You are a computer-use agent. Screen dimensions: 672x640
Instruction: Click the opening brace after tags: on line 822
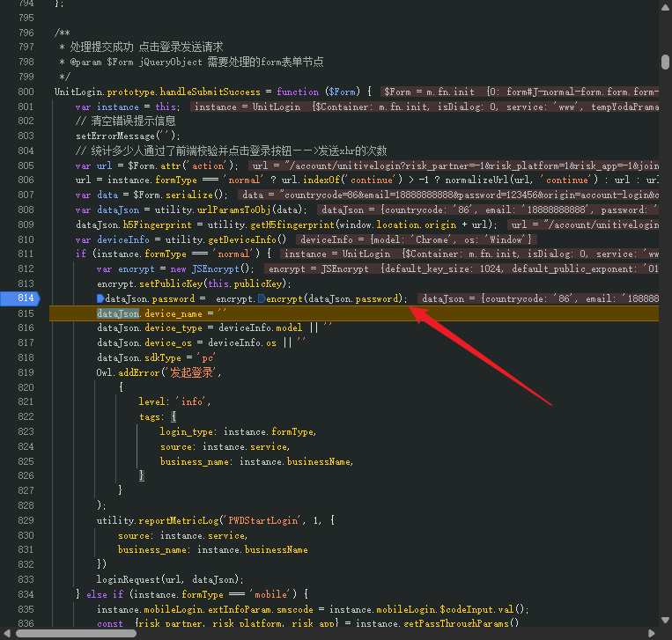174,416
